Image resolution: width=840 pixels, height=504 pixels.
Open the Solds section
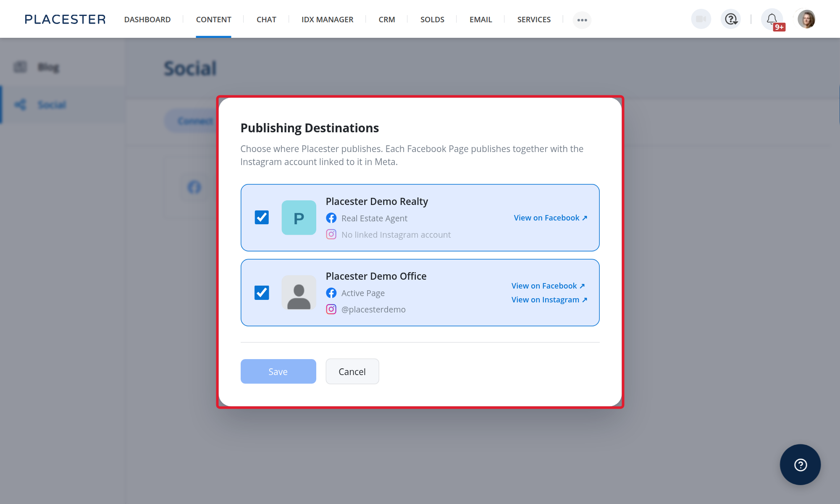pos(432,19)
